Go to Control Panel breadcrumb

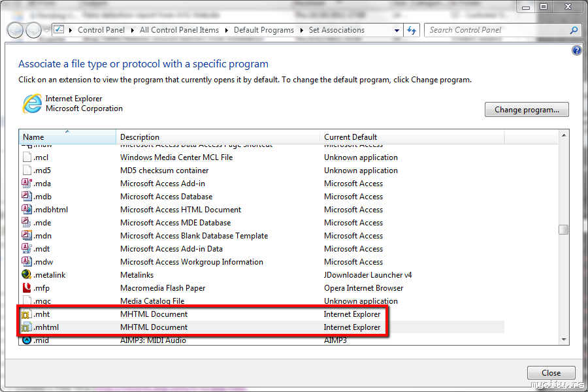tap(101, 30)
